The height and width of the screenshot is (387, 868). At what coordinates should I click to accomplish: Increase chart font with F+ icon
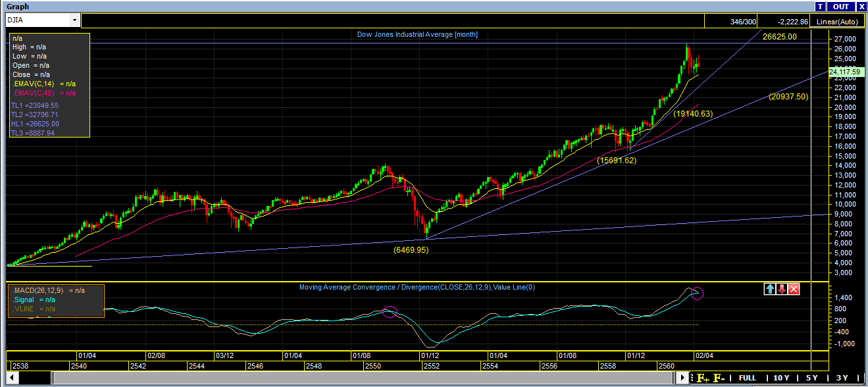click(703, 378)
